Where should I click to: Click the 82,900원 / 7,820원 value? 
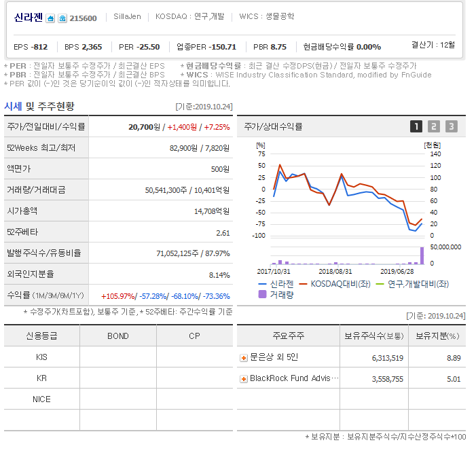click(200, 148)
